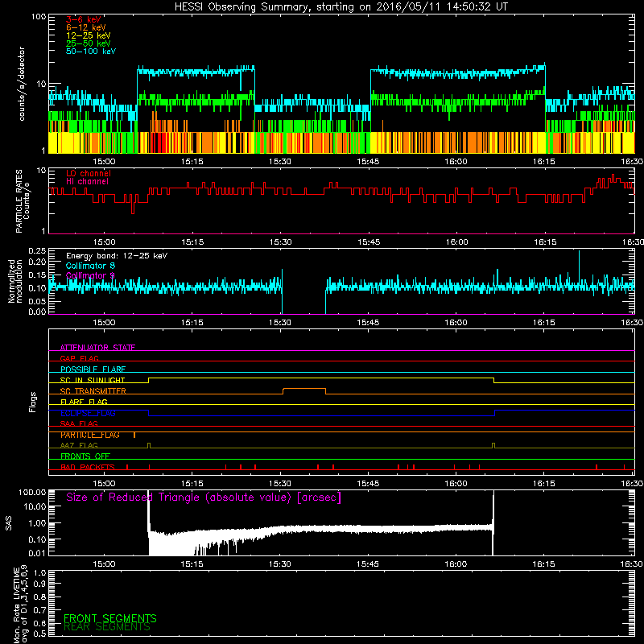Click the BAD_PACKETS flag label
Screen dimensions: 644x644
[x=88, y=467]
